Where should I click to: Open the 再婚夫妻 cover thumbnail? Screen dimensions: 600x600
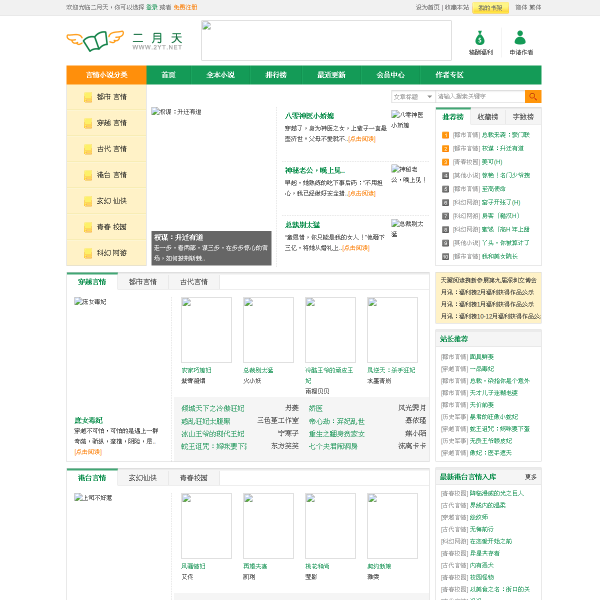268,526
